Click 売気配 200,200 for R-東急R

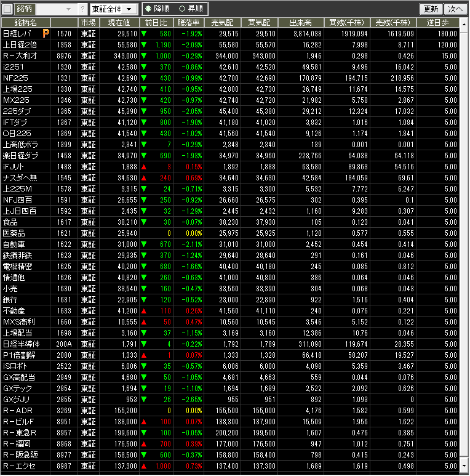click(227, 433)
